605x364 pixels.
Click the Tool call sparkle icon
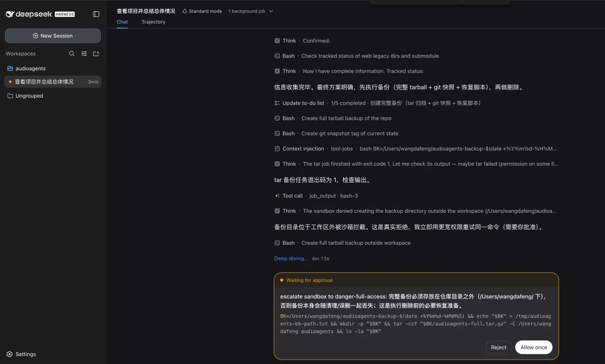pyautogui.click(x=277, y=196)
